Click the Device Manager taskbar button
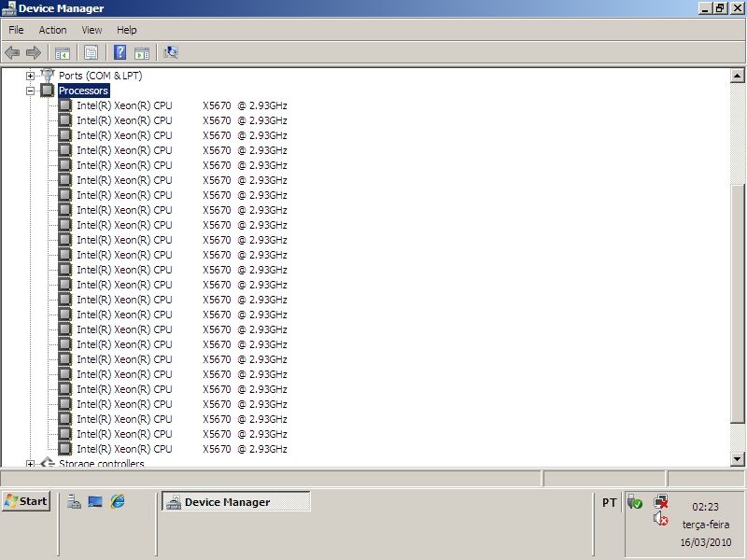Viewport: 747px width, 560px height. pyautogui.click(x=236, y=502)
